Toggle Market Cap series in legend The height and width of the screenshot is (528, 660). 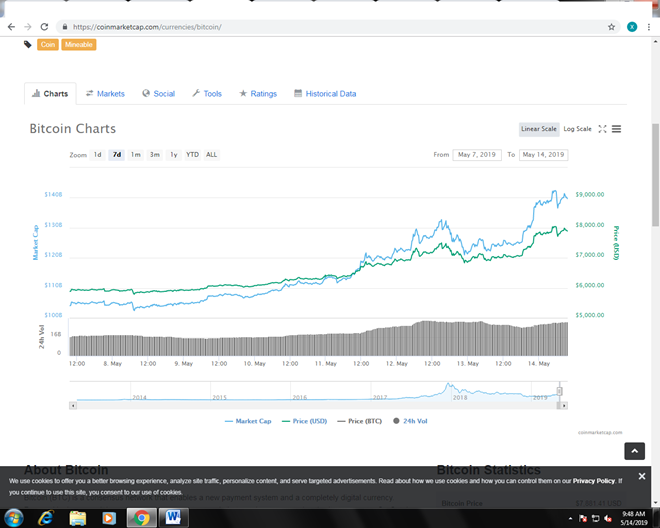pos(248,421)
